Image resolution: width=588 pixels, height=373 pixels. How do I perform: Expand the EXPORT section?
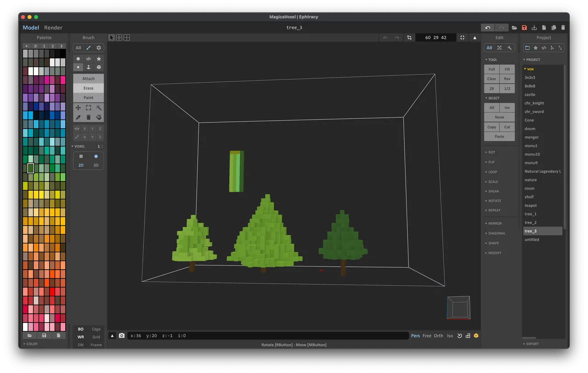(531, 344)
